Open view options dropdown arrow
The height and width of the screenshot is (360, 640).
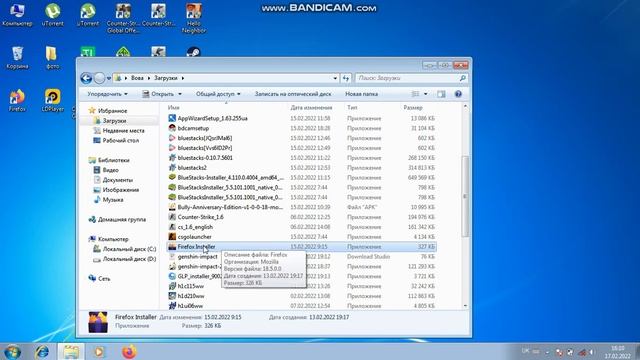425,94
